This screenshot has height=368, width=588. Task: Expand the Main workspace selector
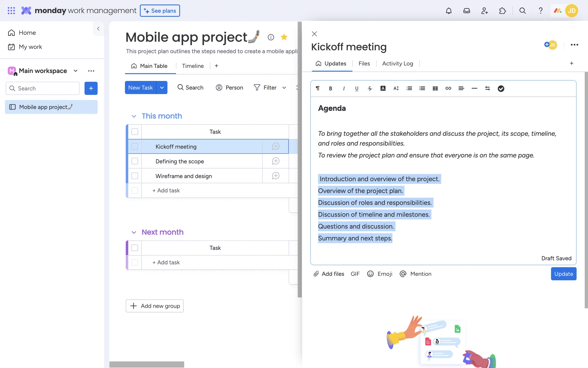pyautogui.click(x=75, y=71)
